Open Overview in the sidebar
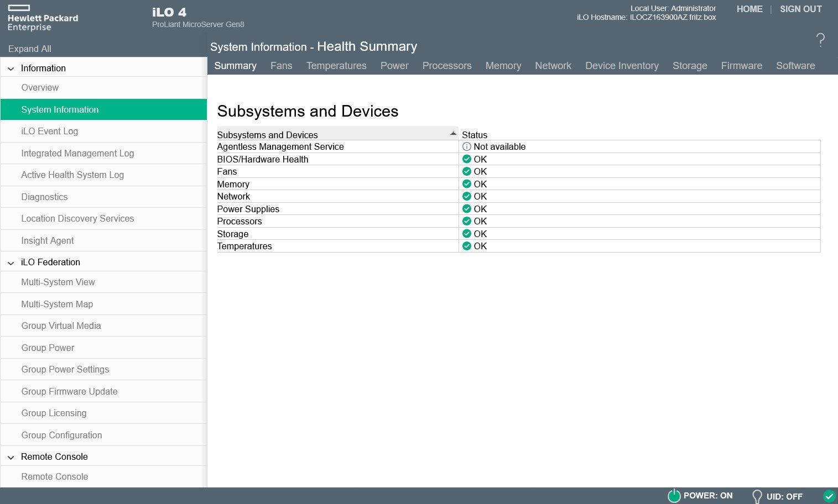The image size is (838, 504). (x=103, y=88)
